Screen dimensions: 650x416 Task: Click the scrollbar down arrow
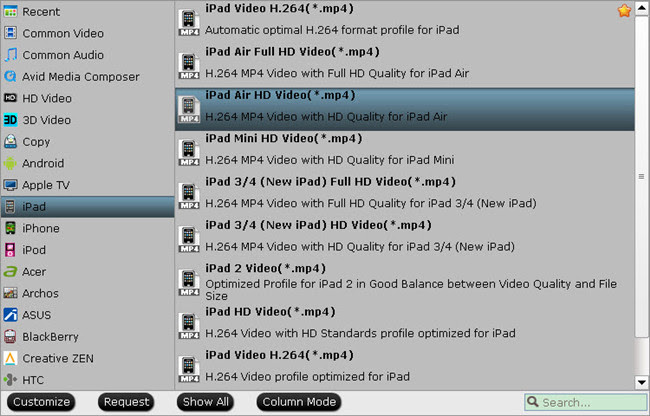click(x=642, y=382)
